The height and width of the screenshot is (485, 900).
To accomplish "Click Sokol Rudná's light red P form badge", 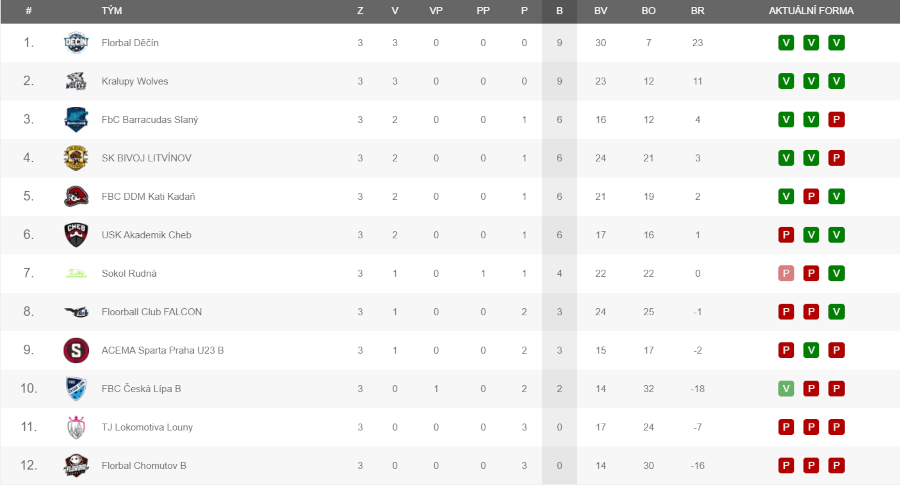I will coord(786,273).
